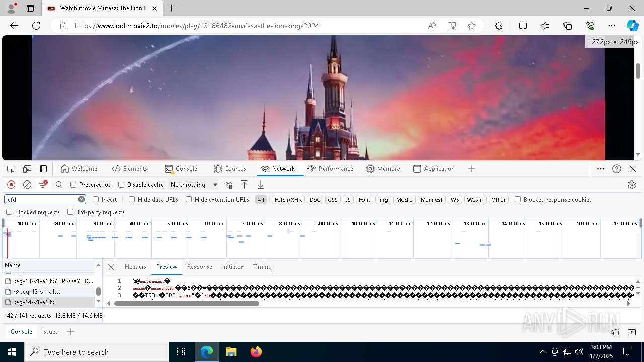
Task: Toggle the network filter funnel icon
Action: pyautogui.click(x=43, y=185)
